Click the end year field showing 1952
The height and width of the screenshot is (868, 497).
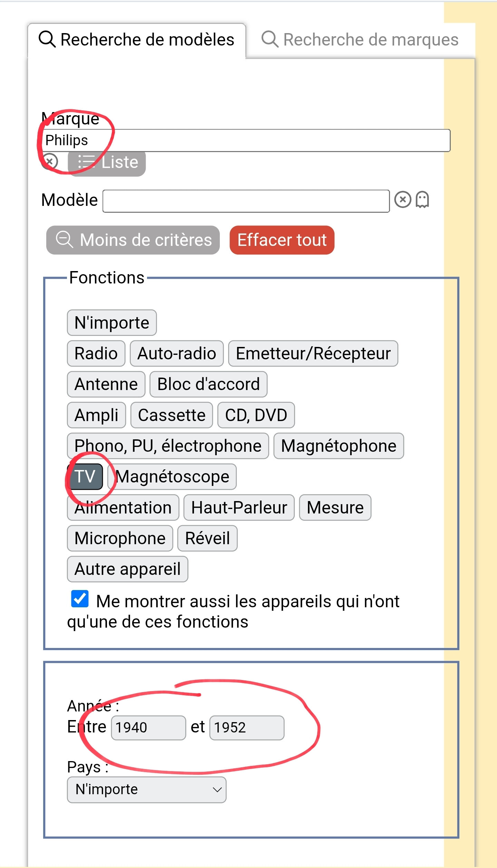pos(247,728)
